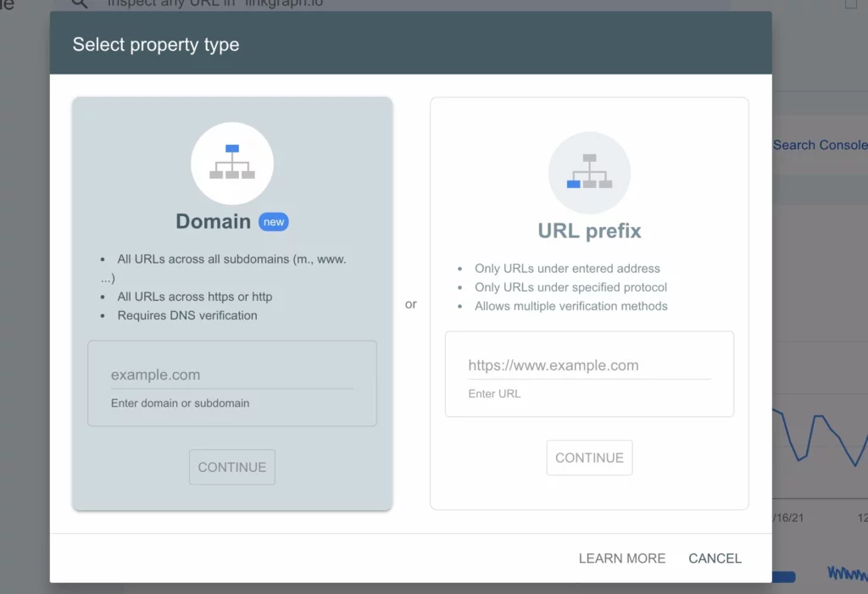
Task: Click the Domain sitemap icon
Action: click(231, 163)
